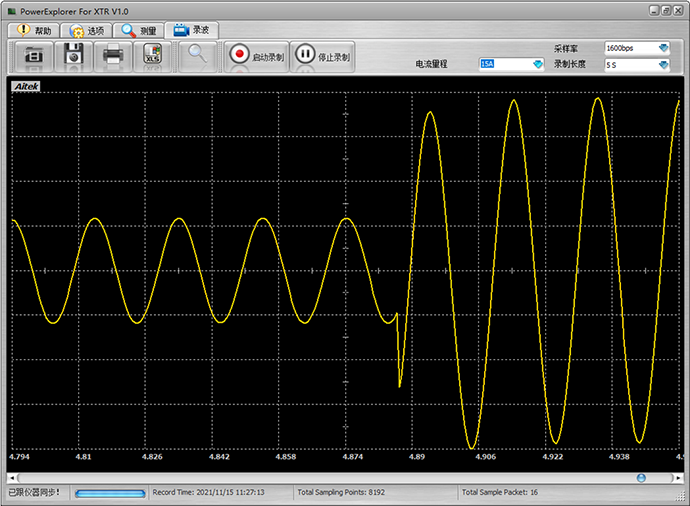Switch to the 测量 measurement tab
The width and height of the screenshot is (690, 506).
point(139,30)
